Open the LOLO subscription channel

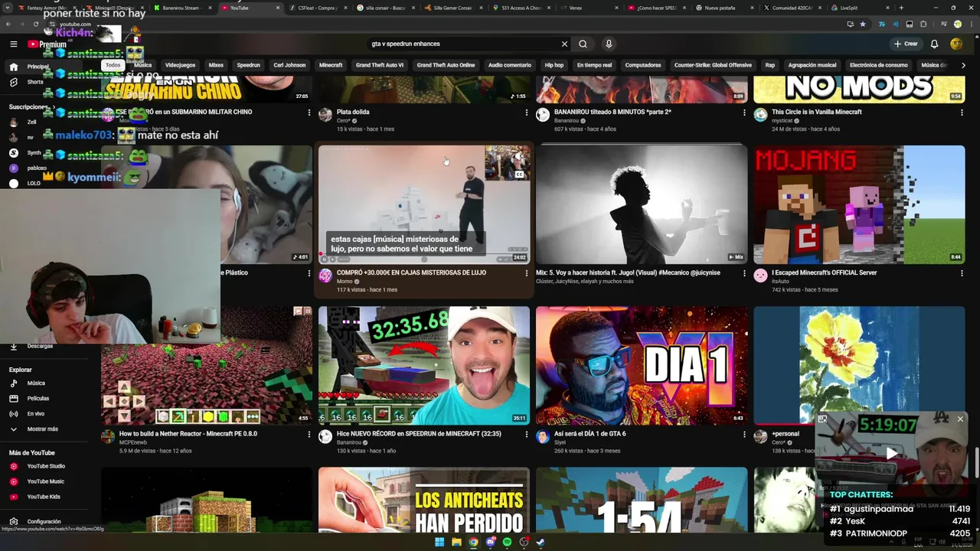(x=34, y=183)
